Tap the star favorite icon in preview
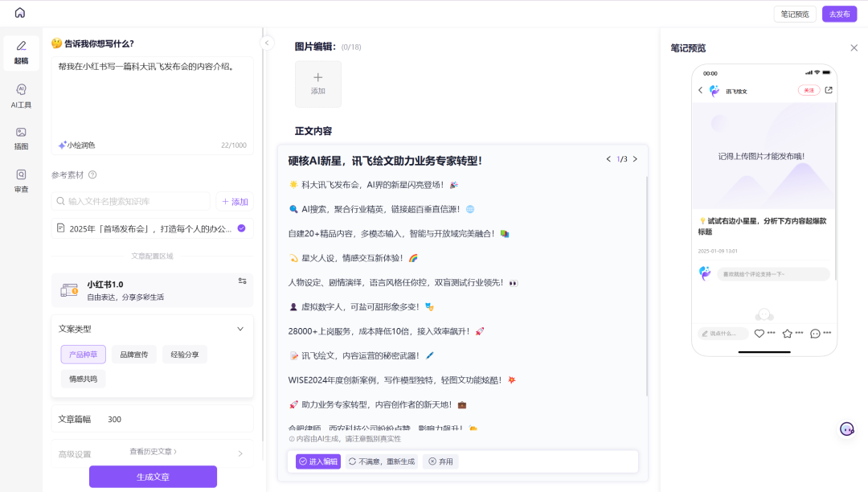This screenshot has height=492, width=868. click(787, 333)
